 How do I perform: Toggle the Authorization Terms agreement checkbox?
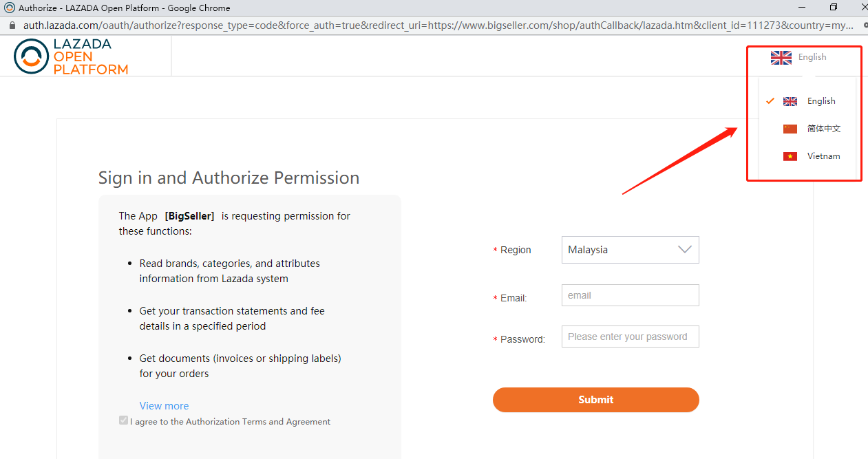124,420
